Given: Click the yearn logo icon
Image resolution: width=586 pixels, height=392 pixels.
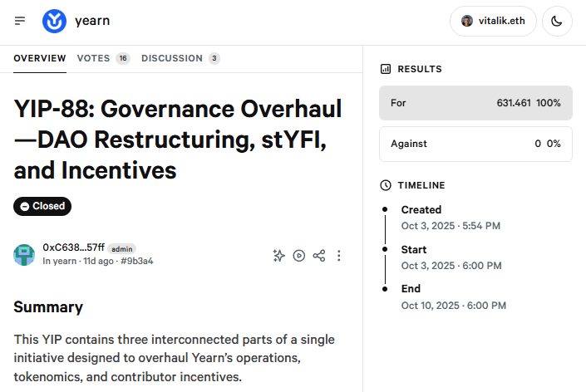Looking at the screenshot, I should point(55,21).
